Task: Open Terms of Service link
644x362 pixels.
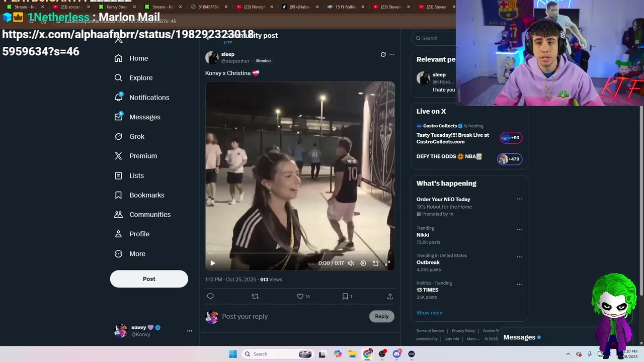Action: tap(430, 331)
